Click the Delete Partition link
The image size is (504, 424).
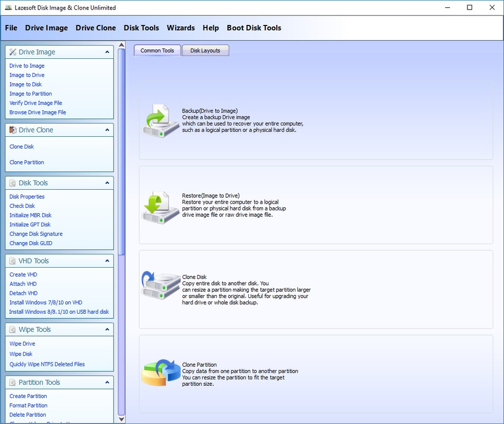[x=28, y=414]
